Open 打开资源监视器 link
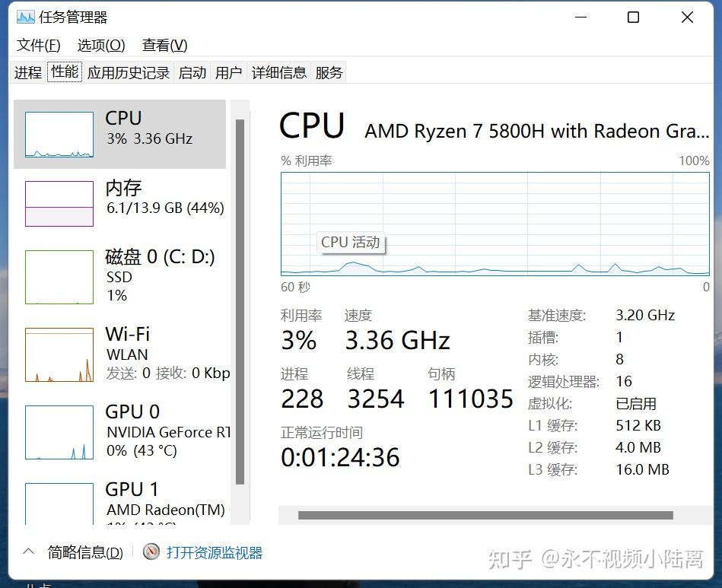Viewport: 722px width, 588px height. pyautogui.click(x=215, y=552)
